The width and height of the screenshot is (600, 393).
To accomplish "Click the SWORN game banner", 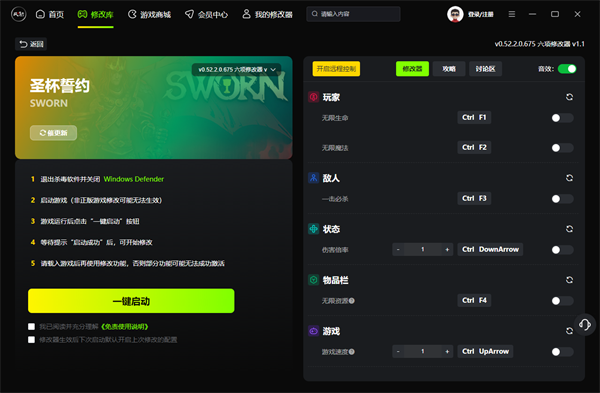I will [x=154, y=108].
